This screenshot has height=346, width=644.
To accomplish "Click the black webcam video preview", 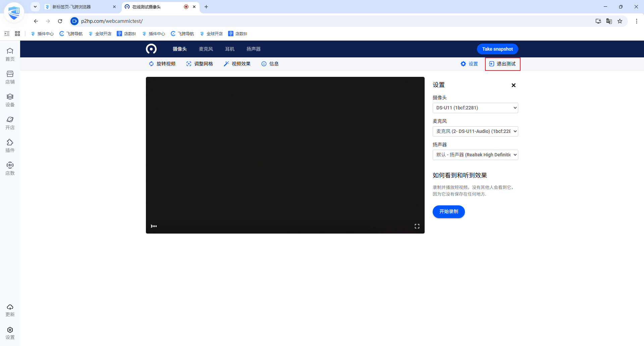I will (x=285, y=155).
